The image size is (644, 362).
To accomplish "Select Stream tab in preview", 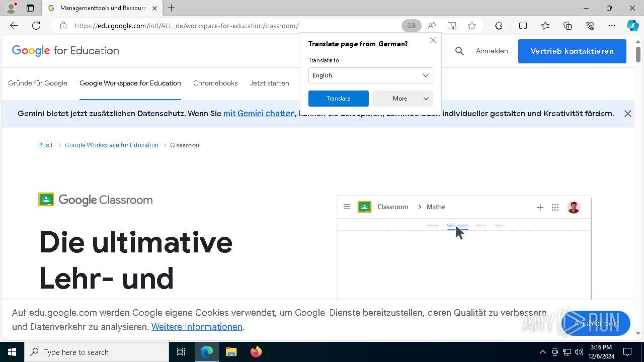I will [x=432, y=225].
